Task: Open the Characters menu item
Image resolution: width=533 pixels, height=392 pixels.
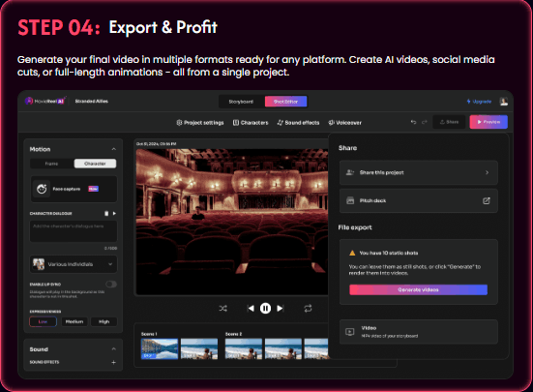Action: click(x=251, y=123)
